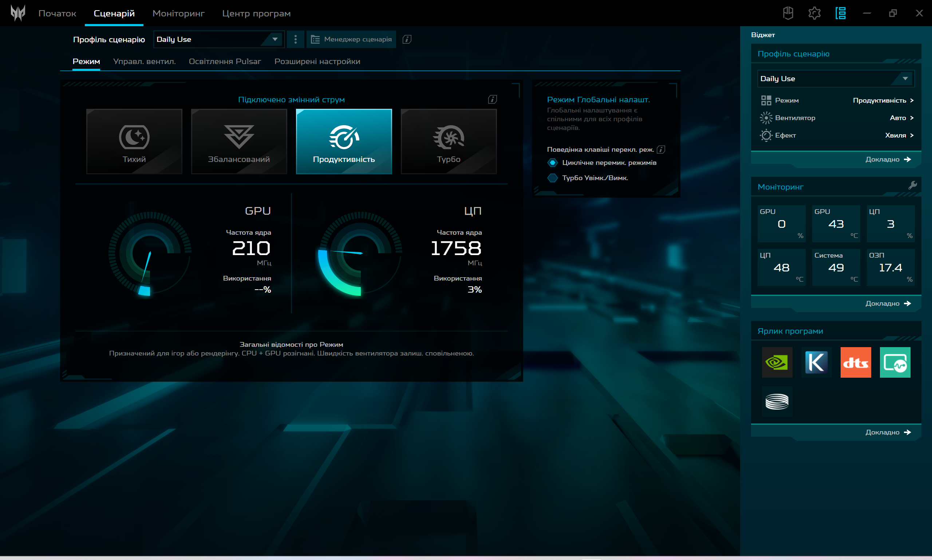Screen dimensions: 932x560
Task: Select Циклічне перемик. режимів radio option
Action: click(x=552, y=163)
